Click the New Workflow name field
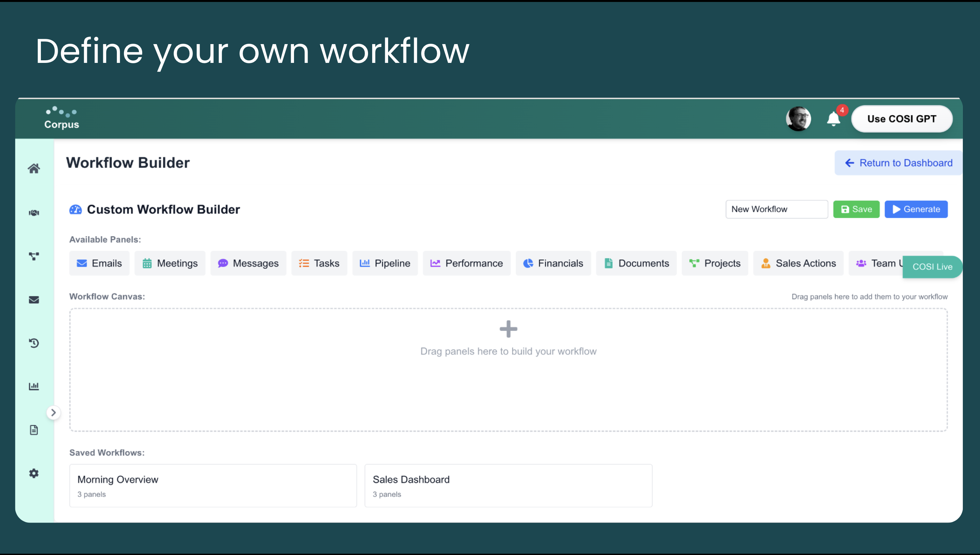980x555 pixels. point(776,209)
